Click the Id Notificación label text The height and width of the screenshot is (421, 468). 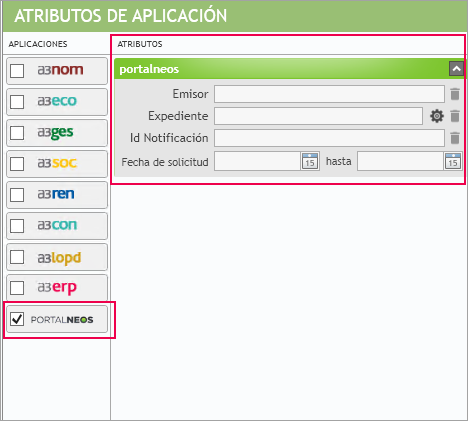pos(169,138)
